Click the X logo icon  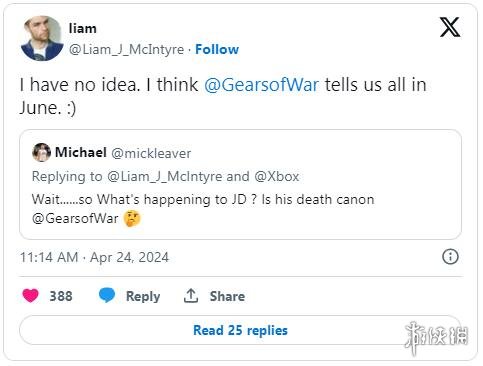point(450,27)
